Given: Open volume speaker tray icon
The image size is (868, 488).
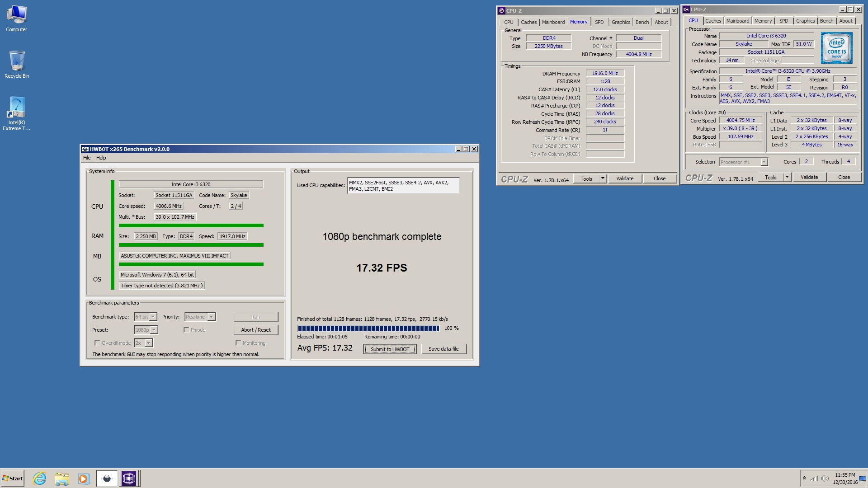Looking at the screenshot, I should (x=825, y=479).
